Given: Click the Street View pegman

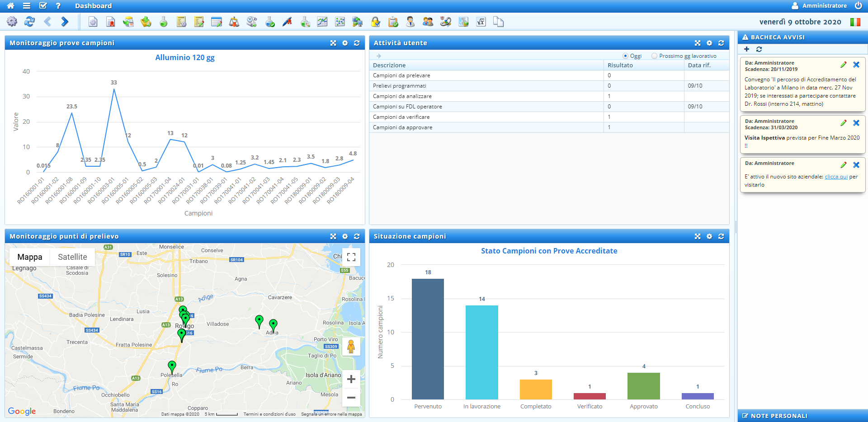Looking at the screenshot, I should 351,347.
